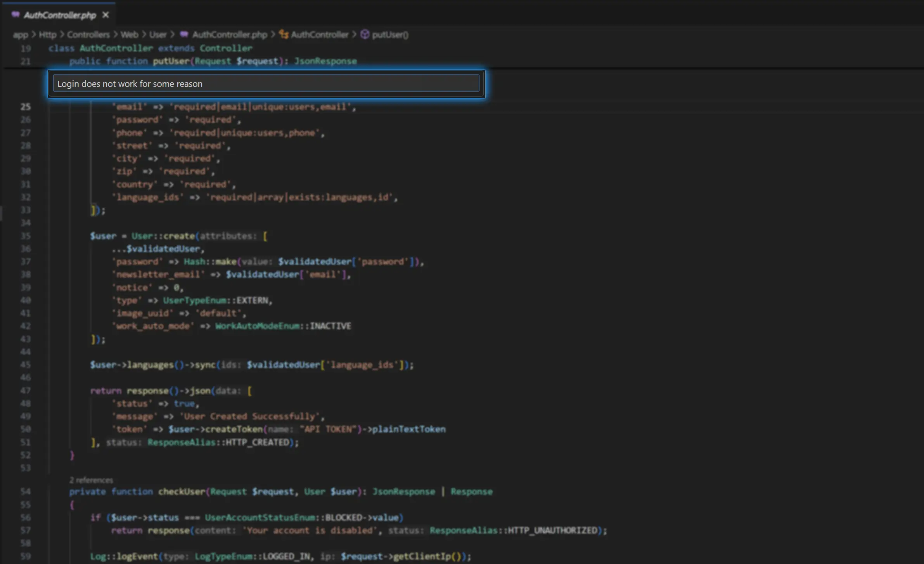Click the PHP icon in the breadcrumb
The height and width of the screenshot is (564, 924).
pyautogui.click(x=184, y=35)
